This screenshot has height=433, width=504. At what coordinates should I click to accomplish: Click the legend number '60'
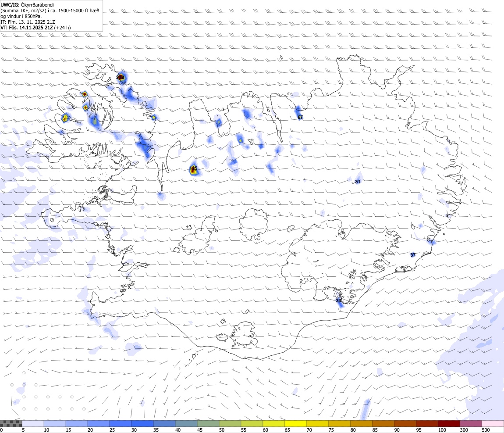pyautogui.click(x=266, y=430)
